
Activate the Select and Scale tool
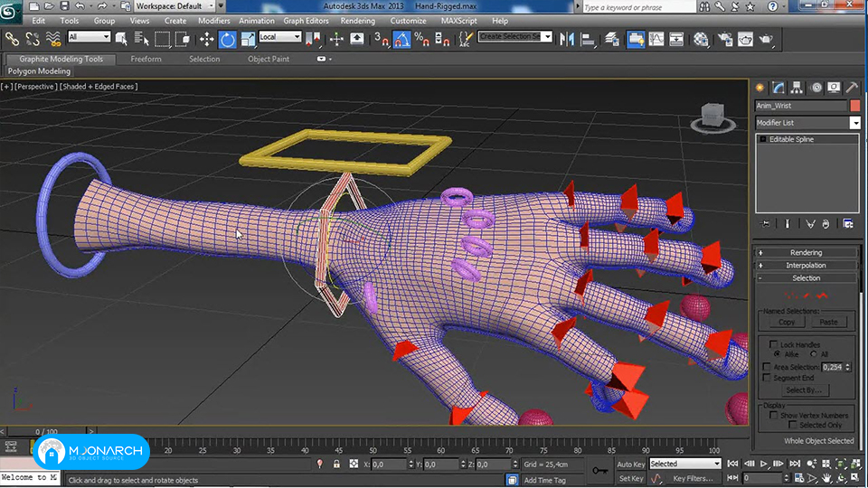pyautogui.click(x=248, y=39)
